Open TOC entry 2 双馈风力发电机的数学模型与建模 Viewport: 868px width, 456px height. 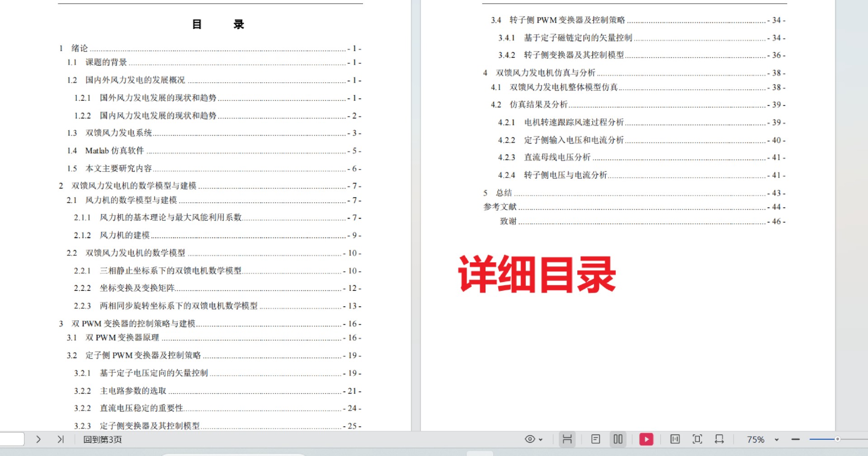(x=210, y=186)
